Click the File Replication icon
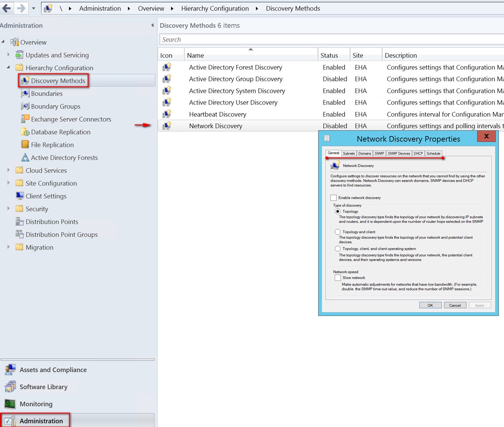The image size is (504, 427). 25,144
